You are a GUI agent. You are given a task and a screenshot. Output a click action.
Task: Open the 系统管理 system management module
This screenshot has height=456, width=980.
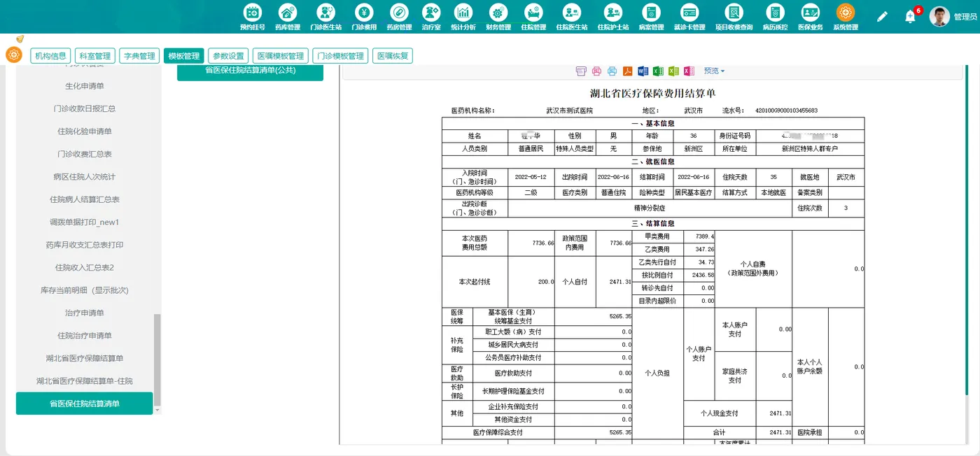(x=845, y=15)
